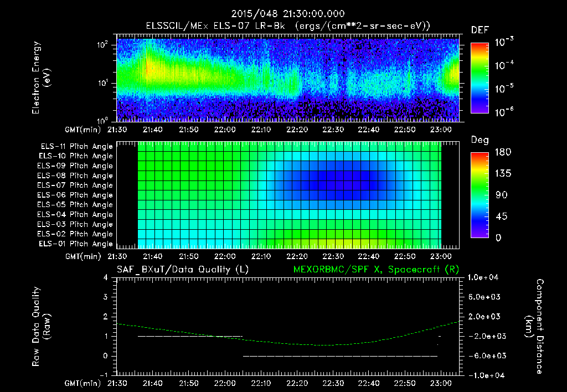Screen dimensions: 567x392
Task: Click the plot title timestamp 2015/048 21:30:00.000
Action: tap(288, 14)
